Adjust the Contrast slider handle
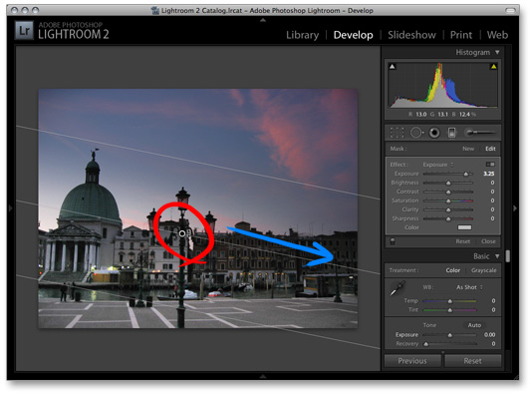 pyautogui.click(x=448, y=192)
